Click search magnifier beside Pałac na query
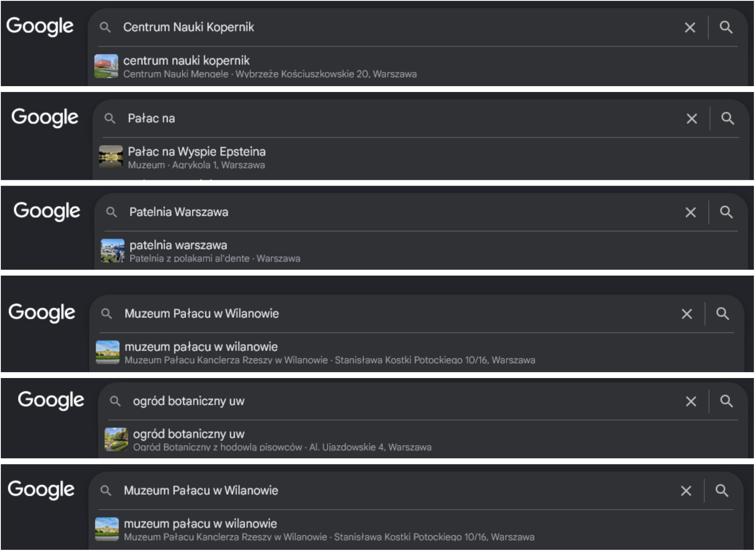The image size is (756, 552). [728, 119]
